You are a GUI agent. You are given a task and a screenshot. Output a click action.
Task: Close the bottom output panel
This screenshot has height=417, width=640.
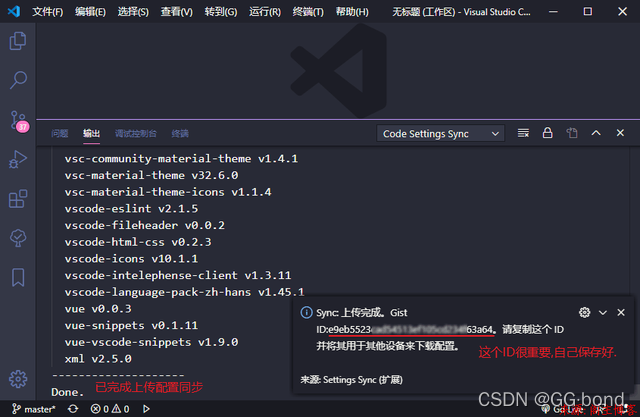620,133
